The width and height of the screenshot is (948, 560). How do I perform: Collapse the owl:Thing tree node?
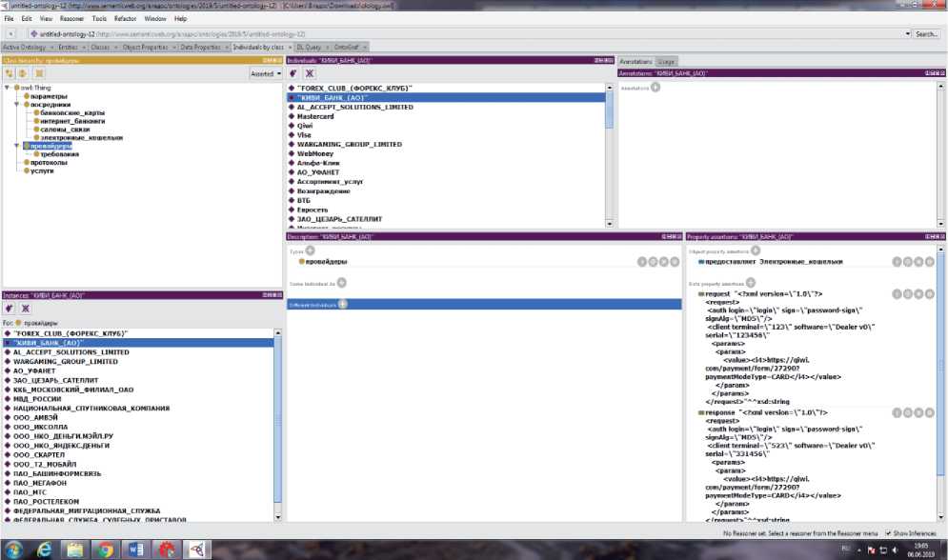pos(8,88)
